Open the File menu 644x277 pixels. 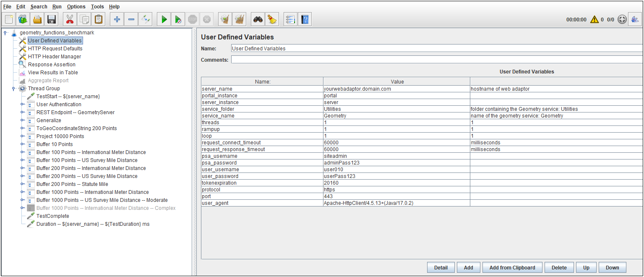tap(7, 7)
